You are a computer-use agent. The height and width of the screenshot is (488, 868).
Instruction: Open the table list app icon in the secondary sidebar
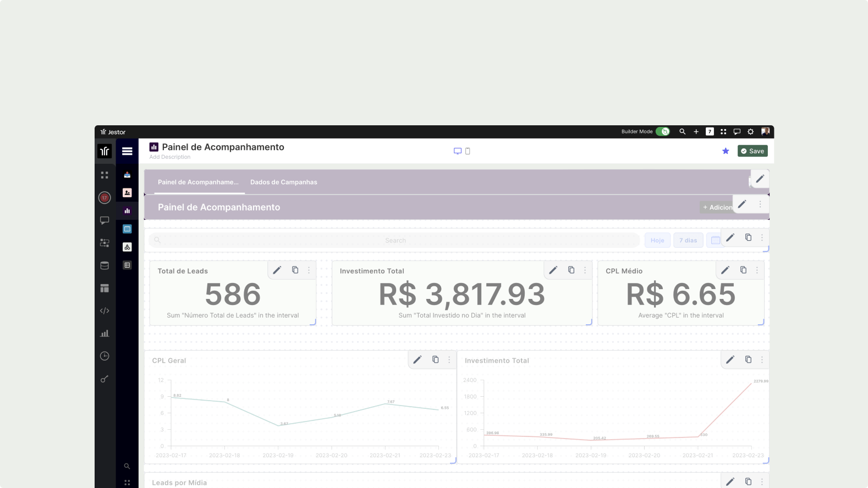point(127,265)
